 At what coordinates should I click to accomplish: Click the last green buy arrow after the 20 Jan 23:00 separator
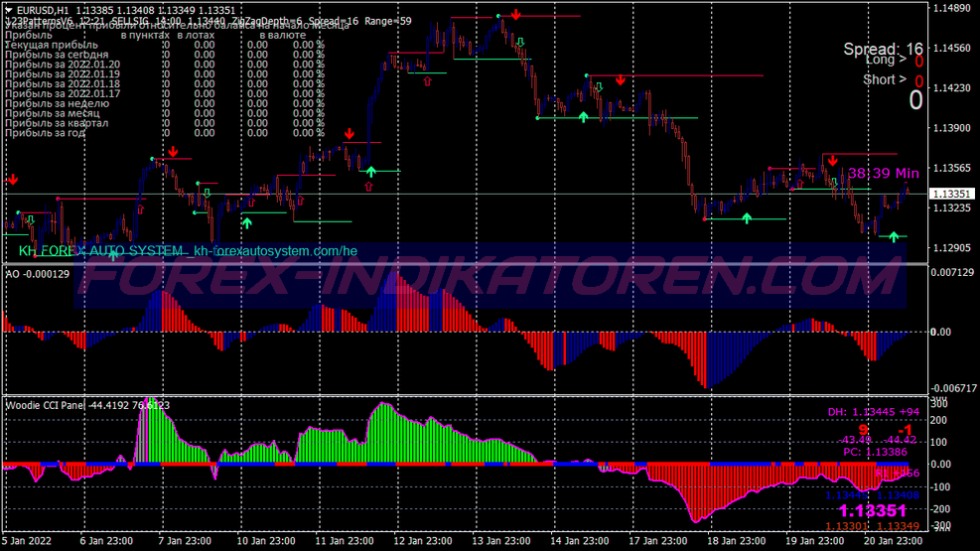tap(894, 236)
